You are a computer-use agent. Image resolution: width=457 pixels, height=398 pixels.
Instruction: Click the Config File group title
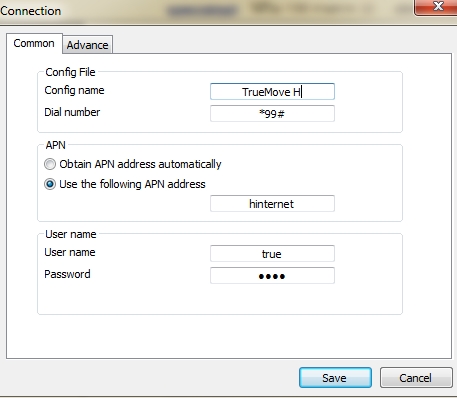tap(70, 72)
